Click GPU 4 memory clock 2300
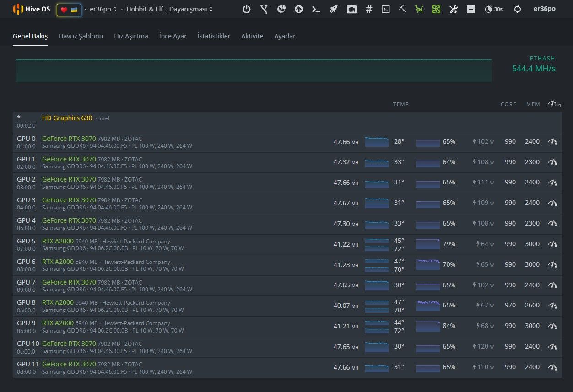 [x=532, y=223]
